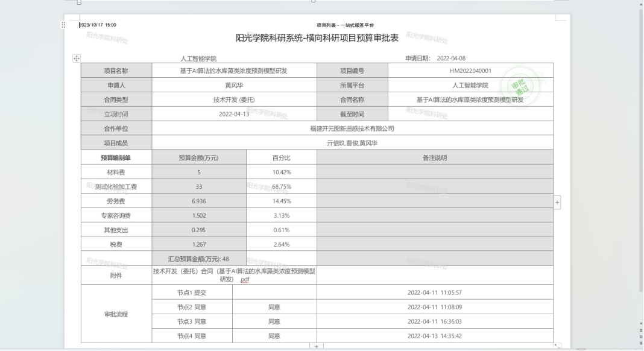Click 人工智能学院 above the table
The image size is (644, 351).
point(198,58)
